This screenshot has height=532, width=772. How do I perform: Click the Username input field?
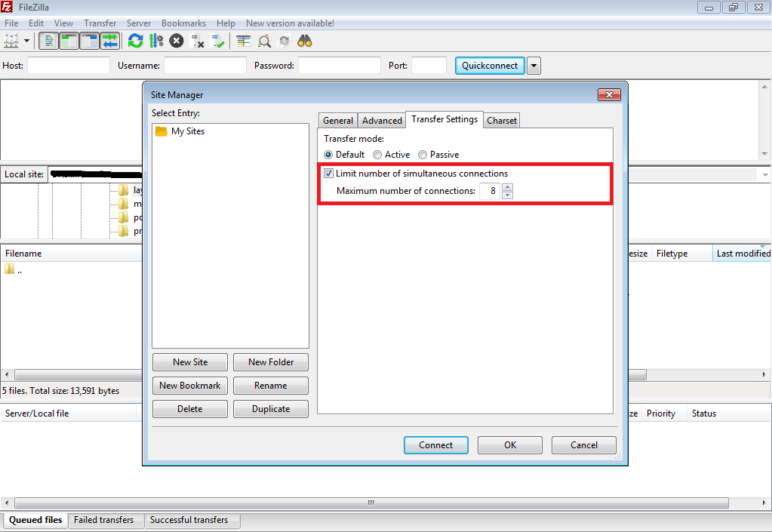[205, 66]
